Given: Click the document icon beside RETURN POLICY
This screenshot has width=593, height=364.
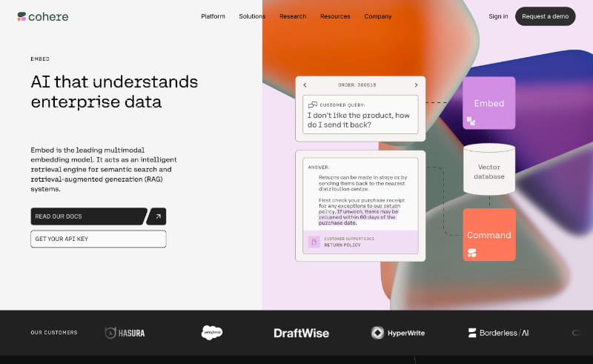Looking at the screenshot, I should pyautogui.click(x=314, y=242).
